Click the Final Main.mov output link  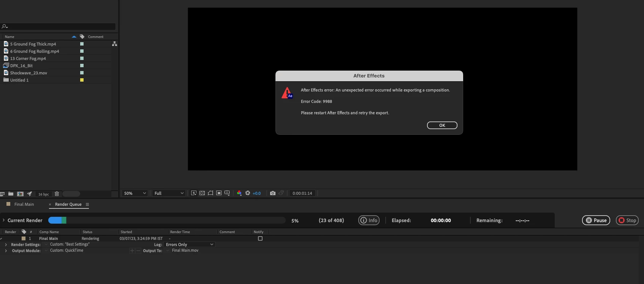pyautogui.click(x=185, y=251)
